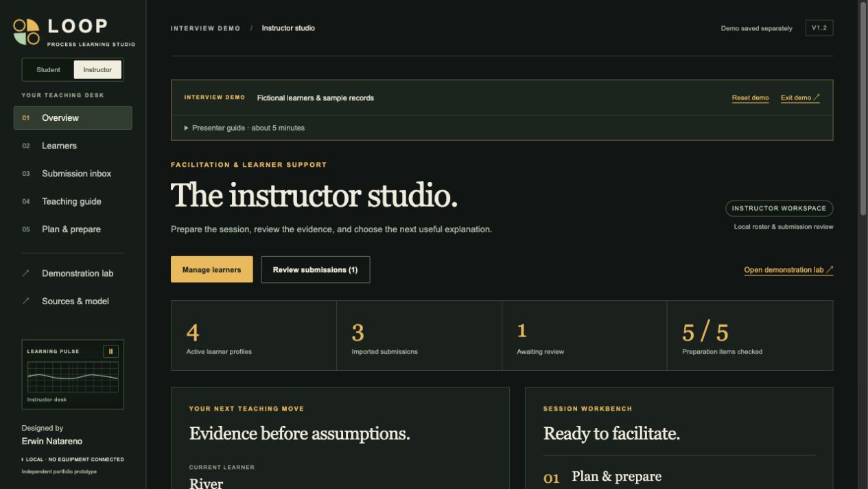Open the Teaching guide page
Viewport: 868px width, 489px height.
[73, 201]
